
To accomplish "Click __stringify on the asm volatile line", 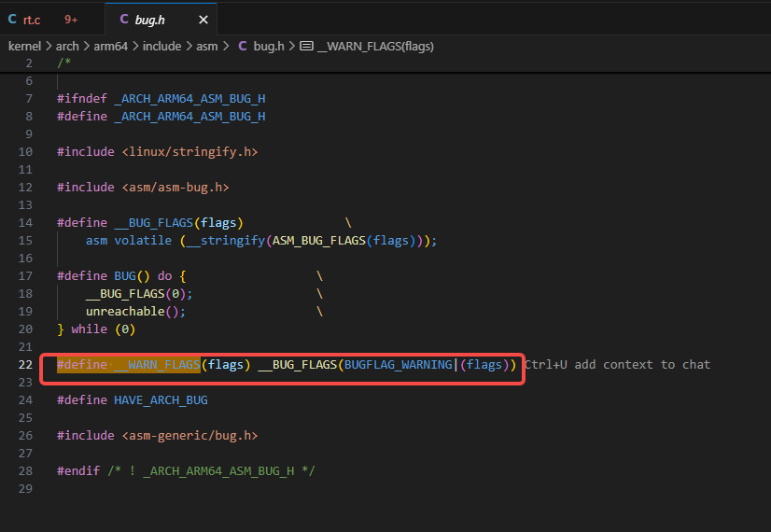I will [226, 241].
